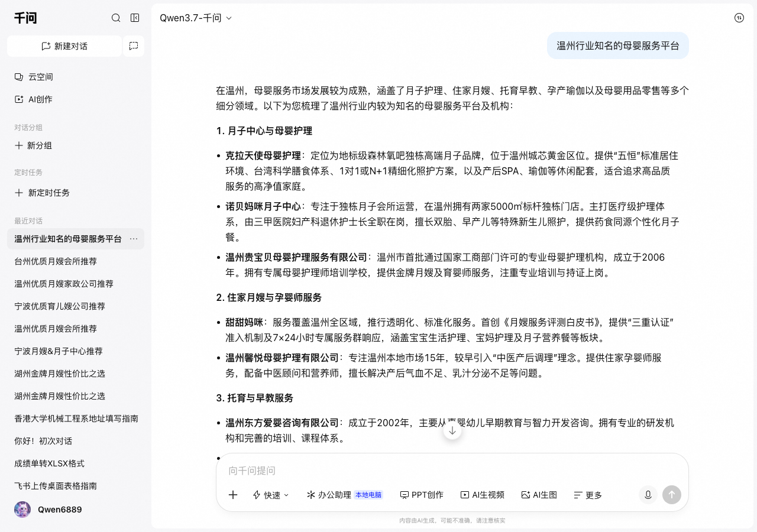The width and height of the screenshot is (757, 532).
Task: Focus the 向千问提问 input field
Action: tap(452, 471)
